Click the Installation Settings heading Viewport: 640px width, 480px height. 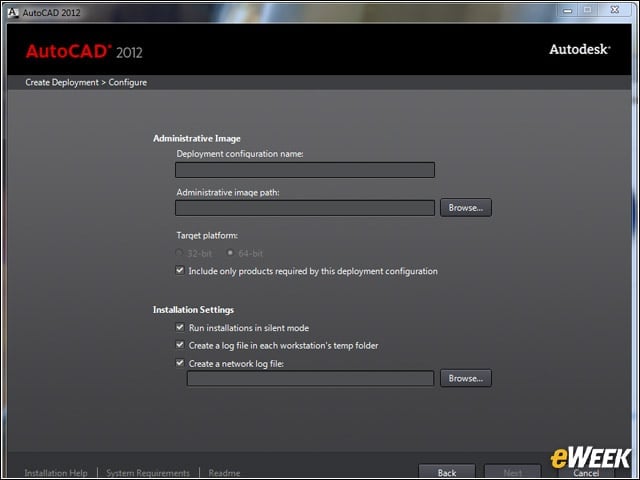click(x=193, y=310)
